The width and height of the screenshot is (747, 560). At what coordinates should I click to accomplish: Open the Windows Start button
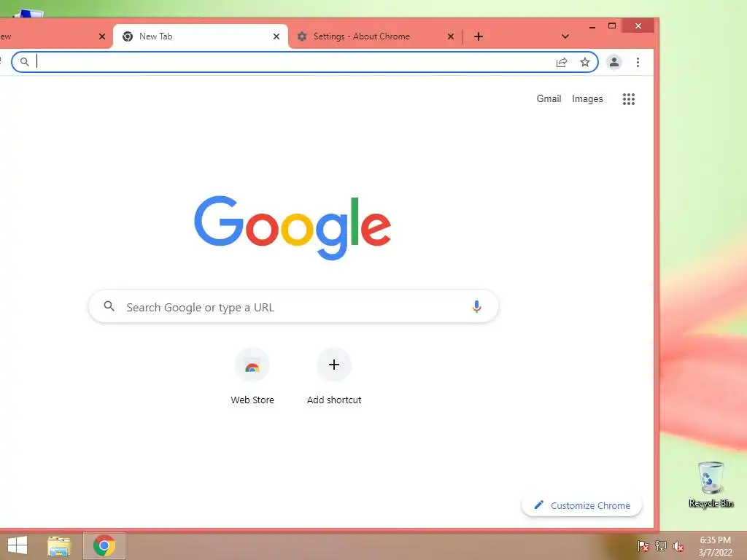point(18,545)
